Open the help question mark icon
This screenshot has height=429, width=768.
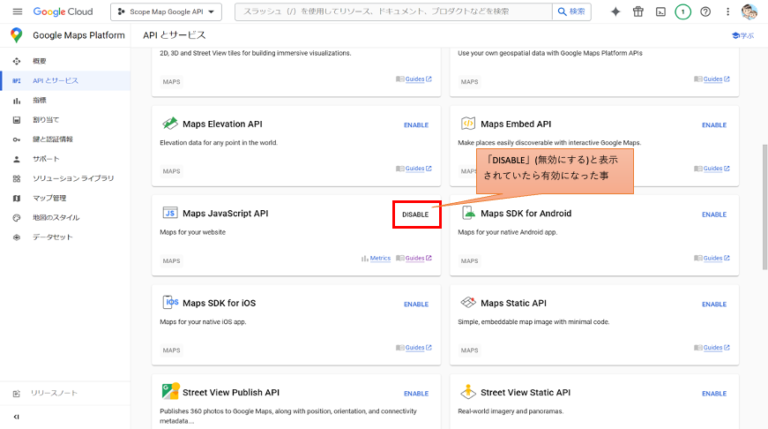click(x=705, y=12)
